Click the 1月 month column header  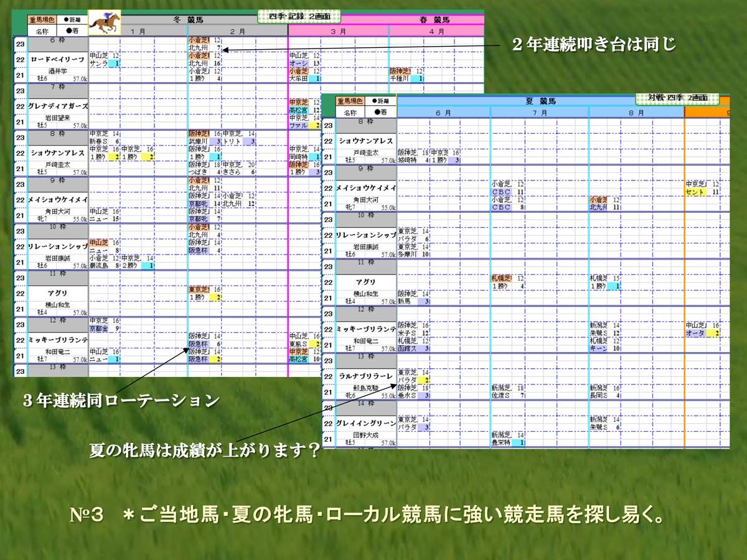[138, 30]
